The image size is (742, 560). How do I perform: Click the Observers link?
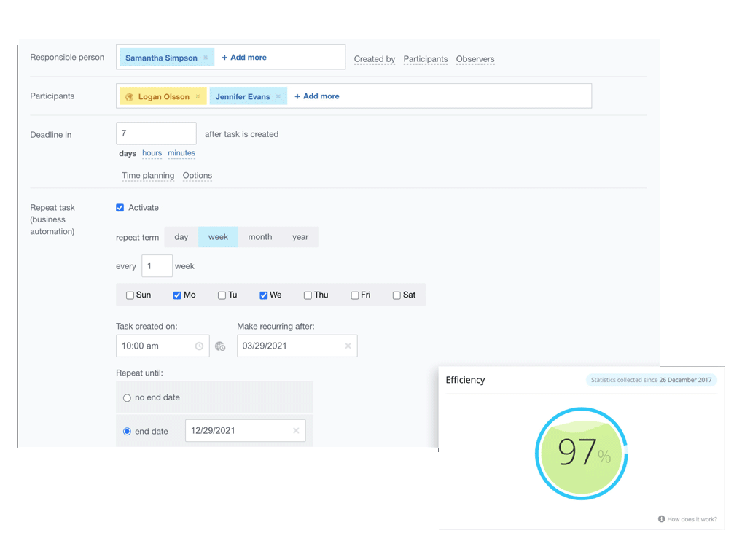(475, 59)
